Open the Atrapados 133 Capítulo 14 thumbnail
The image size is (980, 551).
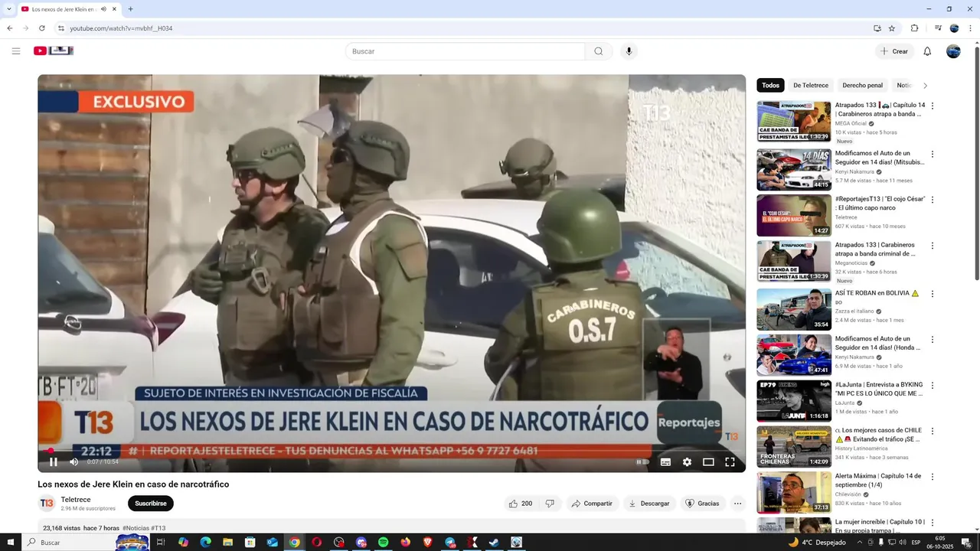click(794, 122)
